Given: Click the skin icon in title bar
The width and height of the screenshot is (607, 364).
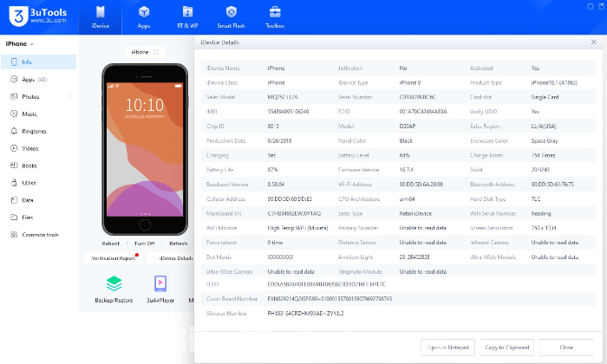Looking at the screenshot, I should click(x=591, y=6).
